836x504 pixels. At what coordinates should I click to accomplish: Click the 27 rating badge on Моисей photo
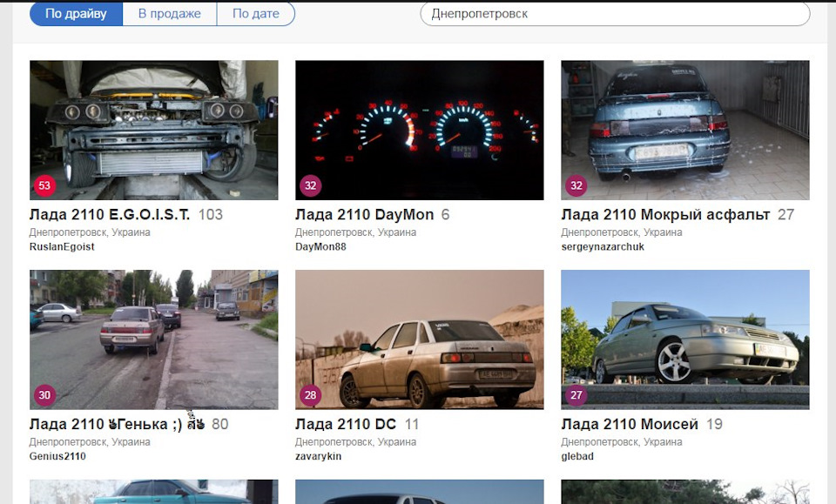[576, 395]
